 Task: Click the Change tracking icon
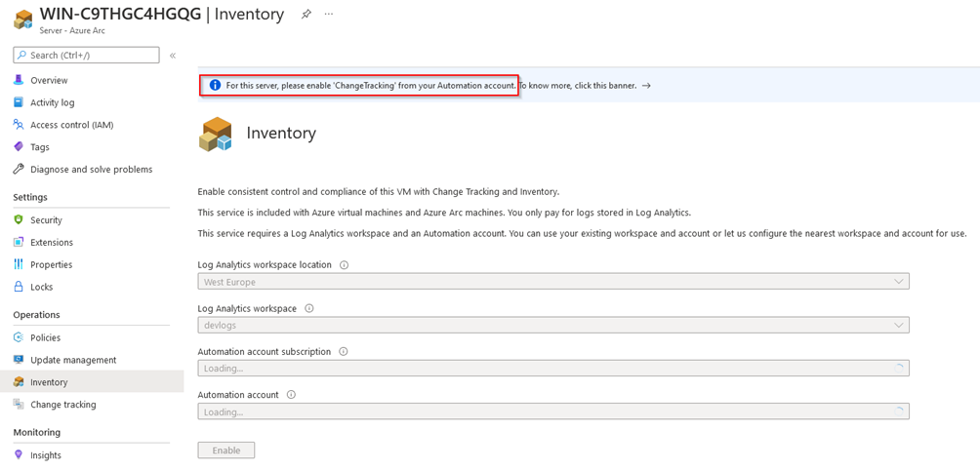click(19, 405)
